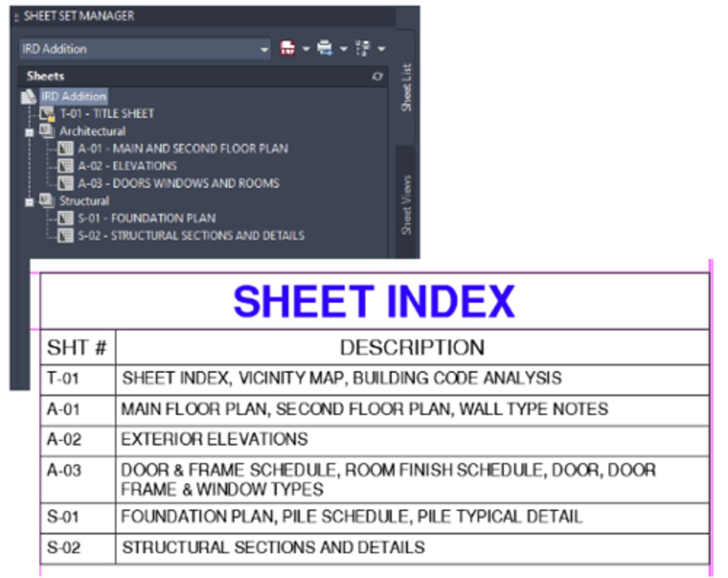This screenshot has width=728, height=578.
Task: Click the A-03 cell in sheet index
Action: tap(77, 479)
